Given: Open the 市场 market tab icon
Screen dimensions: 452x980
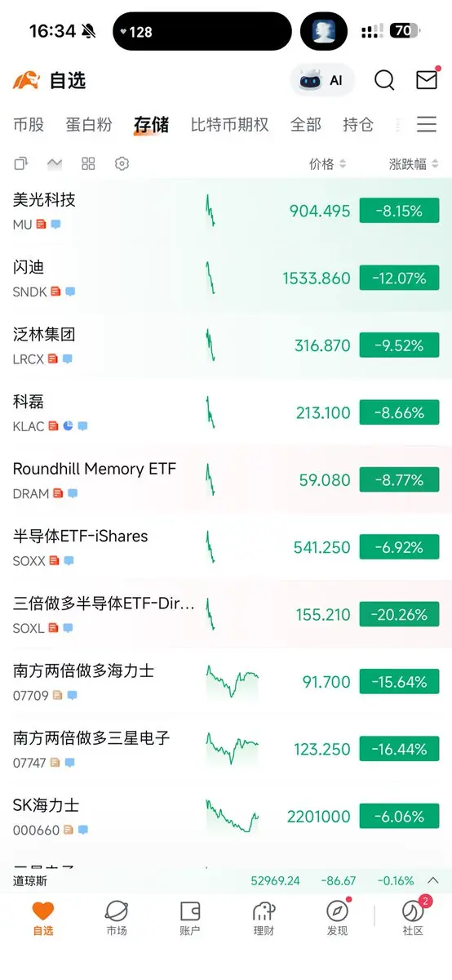Looking at the screenshot, I should pos(117,918).
